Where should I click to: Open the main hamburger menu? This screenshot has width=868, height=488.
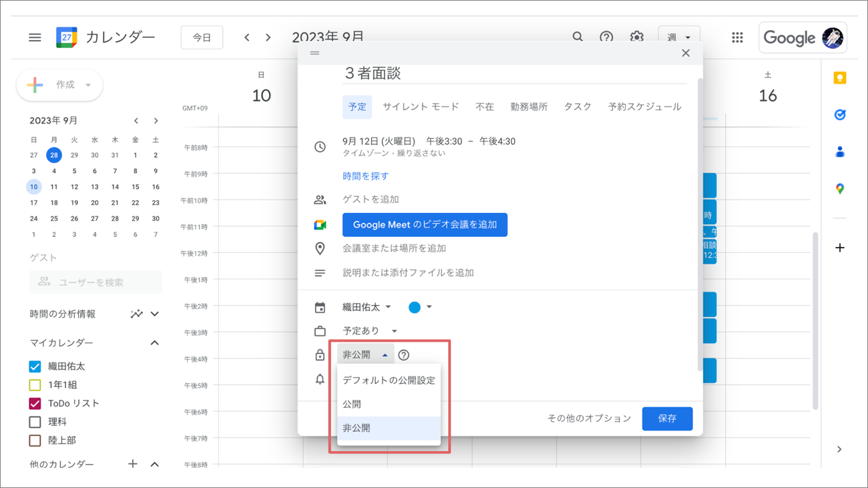[x=35, y=37]
